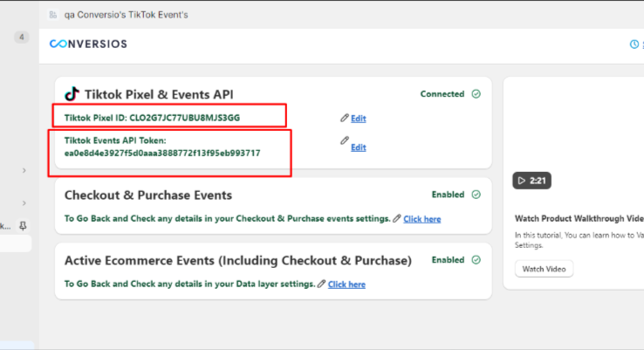The image size is (644, 350).
Task: Click the Connected status label
Action: coord(442,94)
